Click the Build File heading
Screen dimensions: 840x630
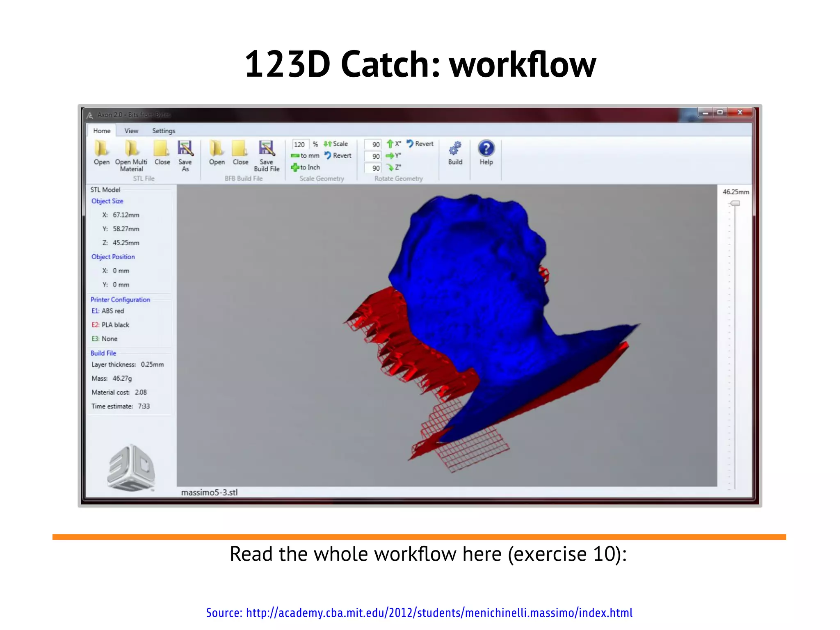click(x=103, y=353)
